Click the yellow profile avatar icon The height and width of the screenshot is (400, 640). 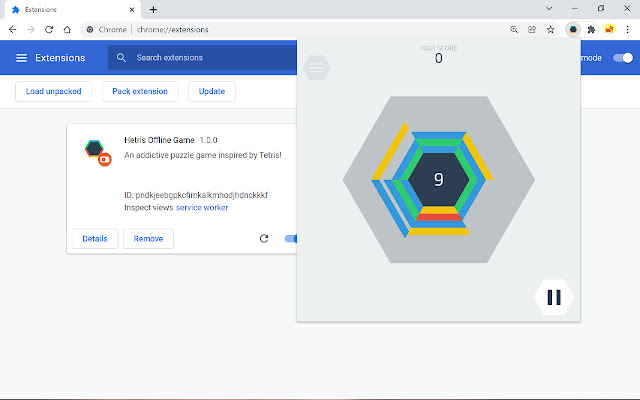[x=609, y=29]
